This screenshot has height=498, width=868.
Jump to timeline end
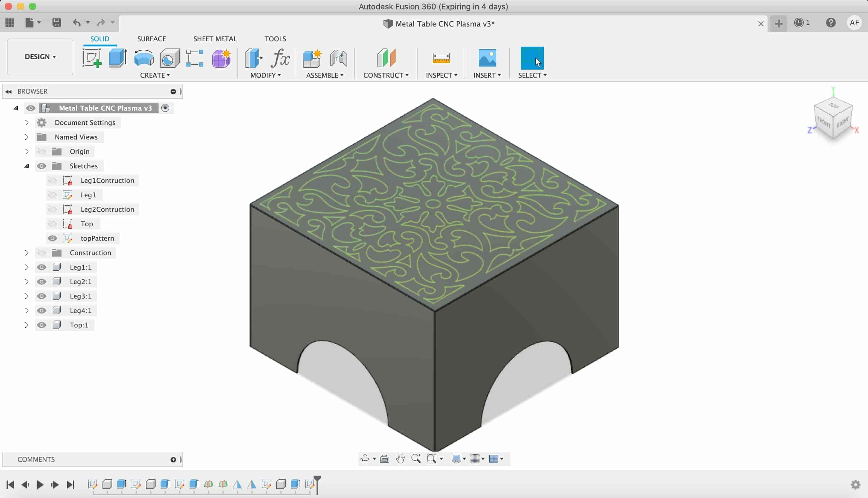pyautogui.click(x=70, y=485)
